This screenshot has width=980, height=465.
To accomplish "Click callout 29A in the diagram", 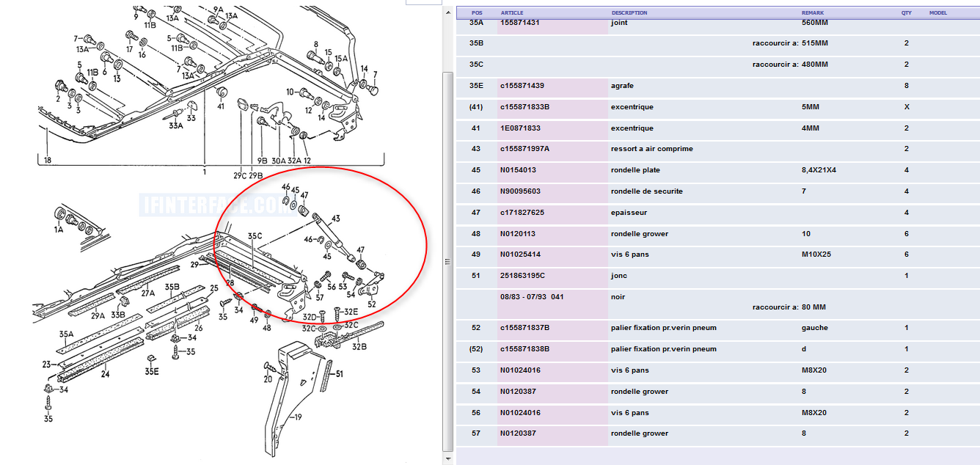I will click(98, 315).
